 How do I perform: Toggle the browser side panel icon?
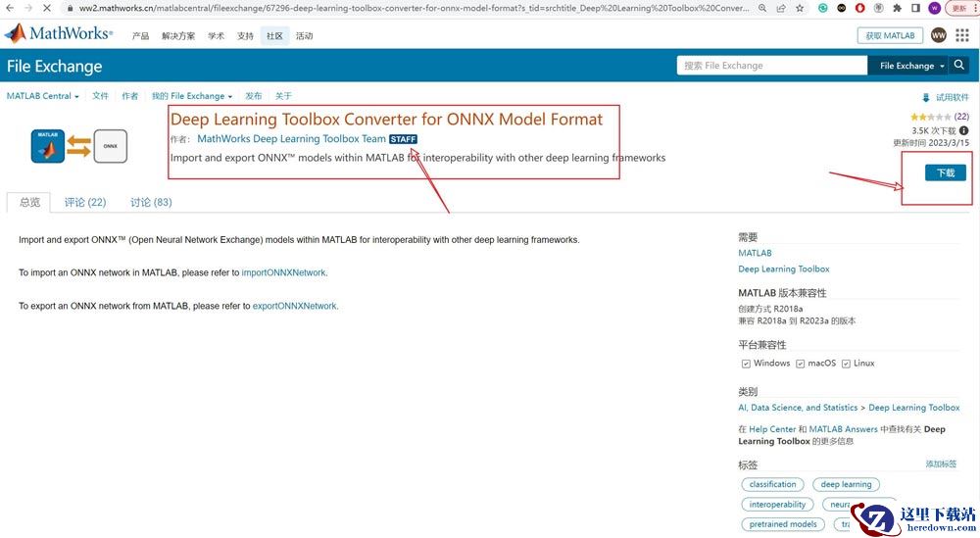click(x=915, y=8)
